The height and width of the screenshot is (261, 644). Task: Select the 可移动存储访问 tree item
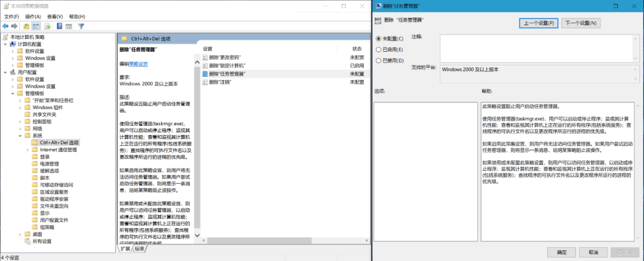(57, 185)
